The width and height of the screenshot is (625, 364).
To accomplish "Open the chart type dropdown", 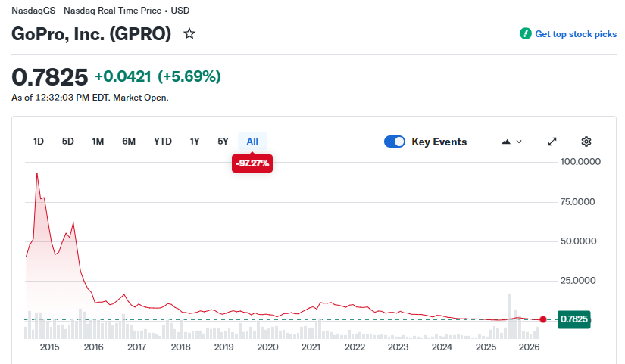I will [x=511, y=142].
